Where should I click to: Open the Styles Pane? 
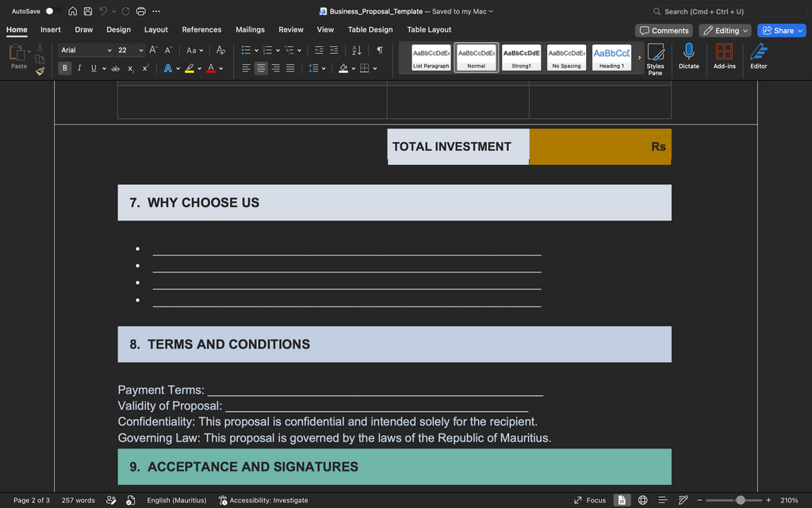point(655,59)
